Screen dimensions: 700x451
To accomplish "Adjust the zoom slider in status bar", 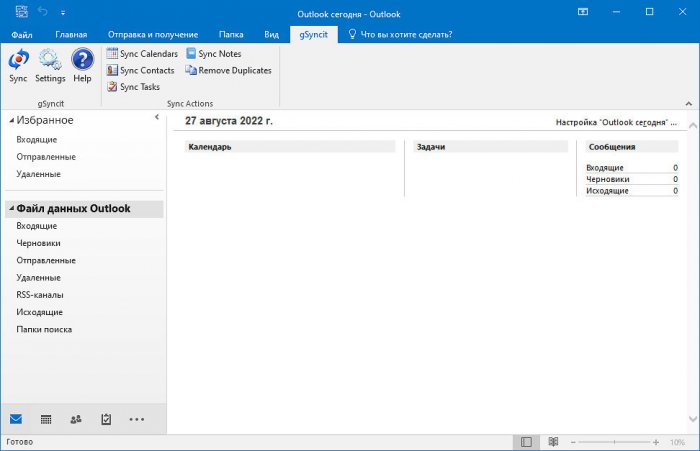I will (612, 442).
